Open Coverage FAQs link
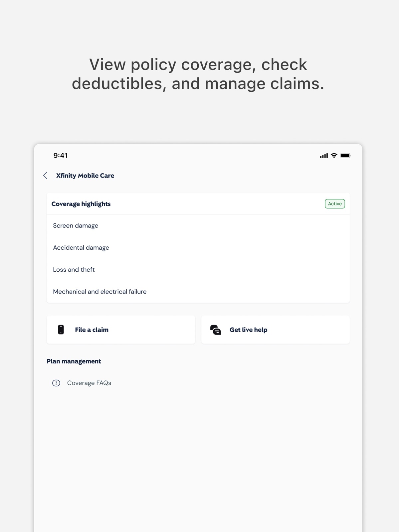The height and width of the screenshot is (532, 399). pos(89,383)
